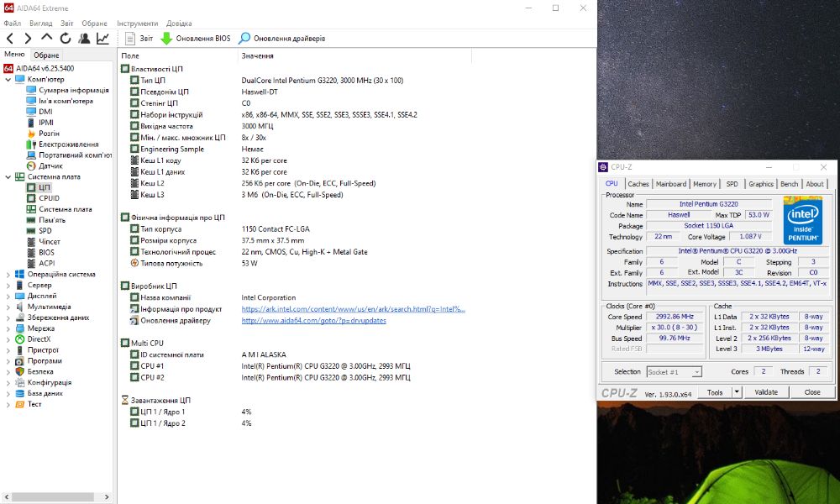Screen dimensions: 840x504
Task: Switch to Memory tab in CPU-Z
Action: click(705, 184)
